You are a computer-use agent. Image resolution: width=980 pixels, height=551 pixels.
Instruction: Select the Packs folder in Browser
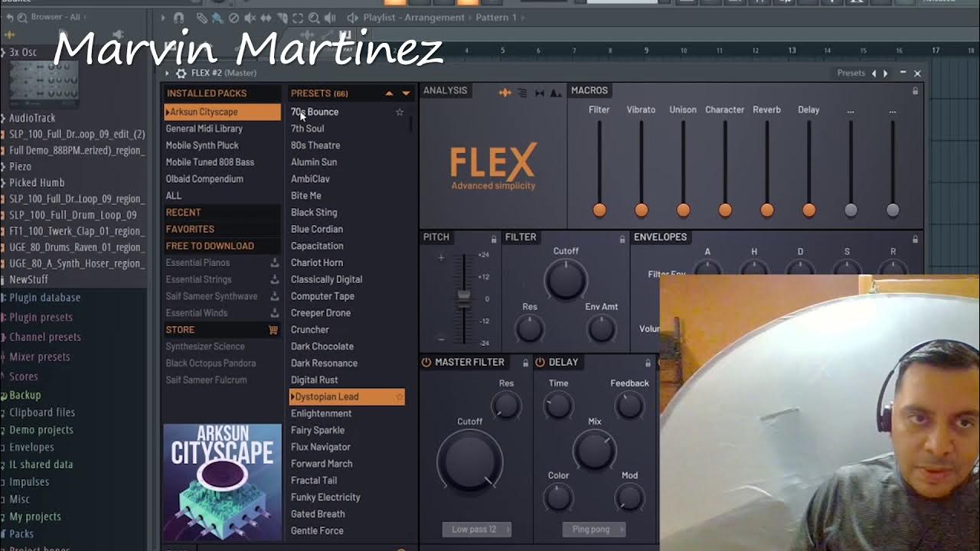click(x=21, y=534)
